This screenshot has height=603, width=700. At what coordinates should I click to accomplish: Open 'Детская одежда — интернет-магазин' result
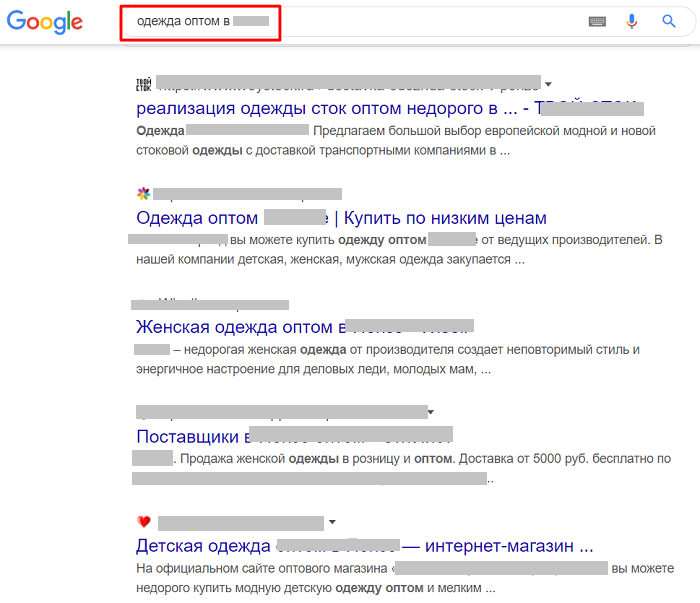pos(364,547)
